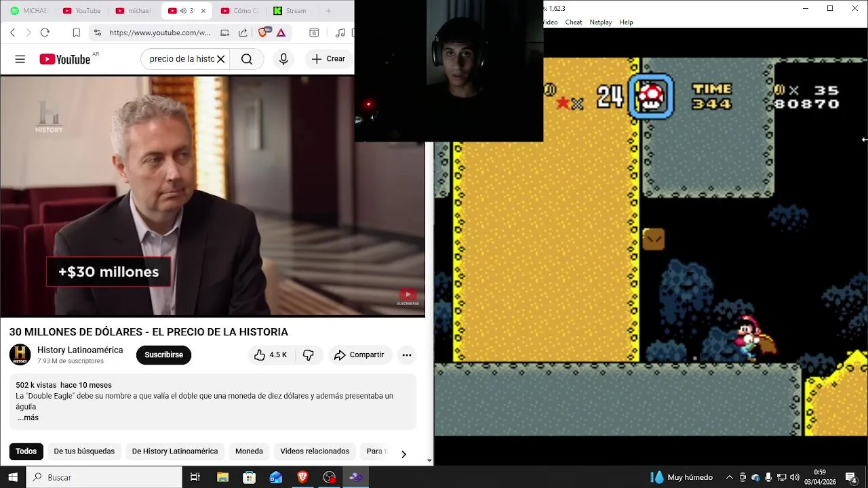Viewport: 868px width, 488px height.
Task: Bookmark this page
Action: [x=76, y=33]
